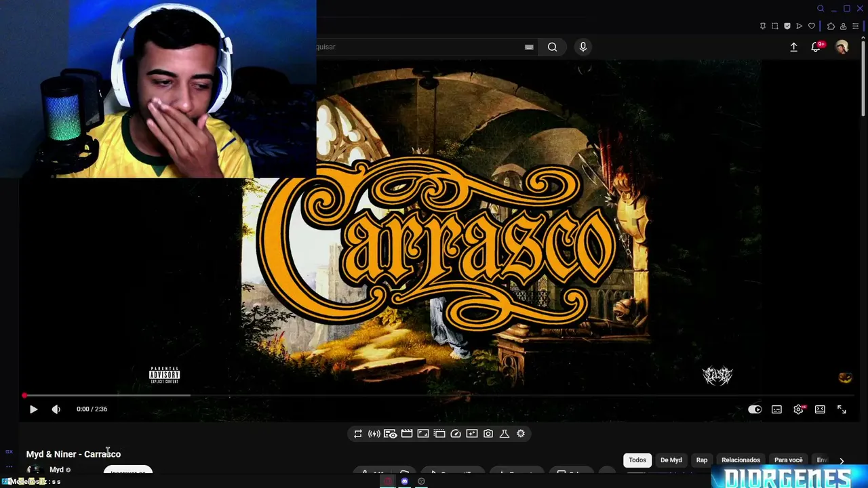Toggle the volume boost icon
Screen dimensions: 868x488
tap(374, 434)
